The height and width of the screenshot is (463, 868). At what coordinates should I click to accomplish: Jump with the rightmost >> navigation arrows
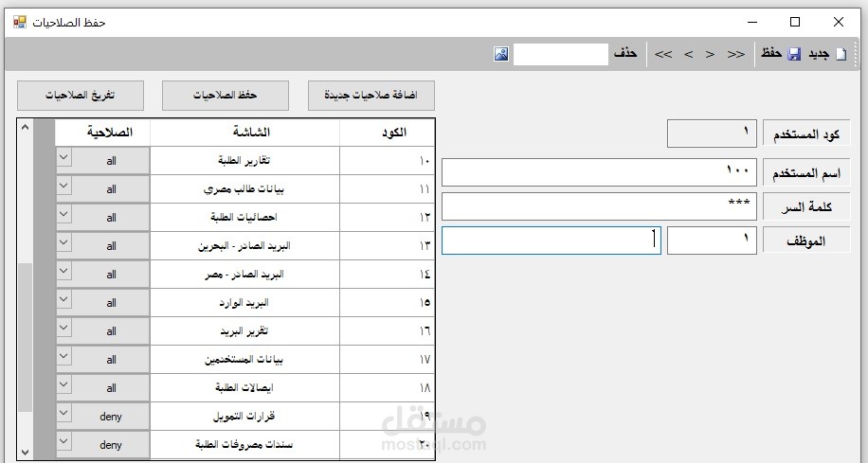click(x=735, y=54)
